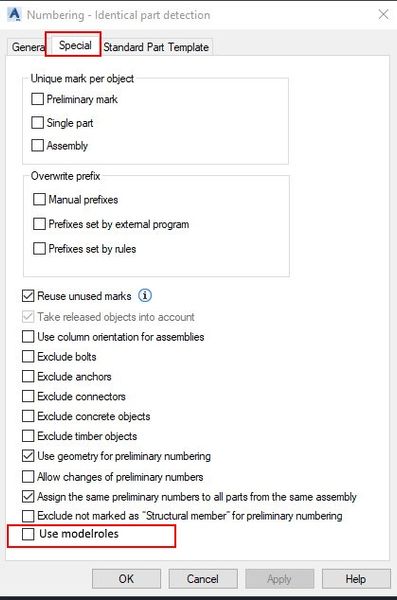
Task: Click the OK button
Action: click(126, 579)
